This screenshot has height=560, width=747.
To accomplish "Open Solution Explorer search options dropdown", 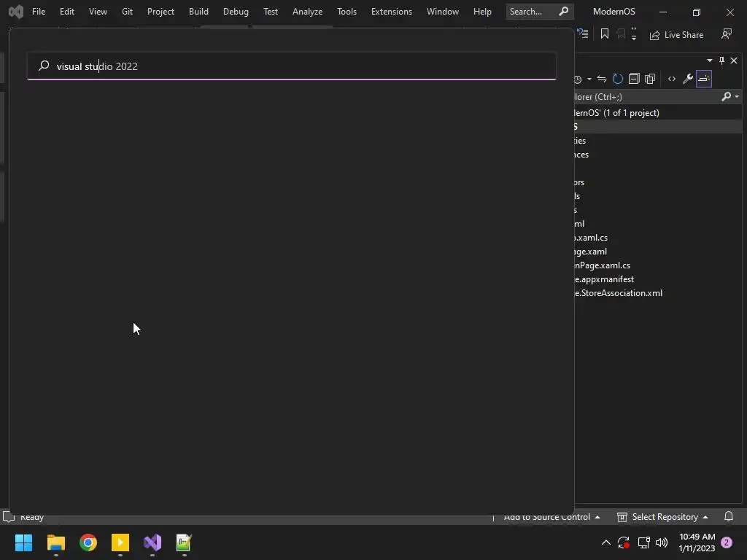I will (x=737, y=97).
